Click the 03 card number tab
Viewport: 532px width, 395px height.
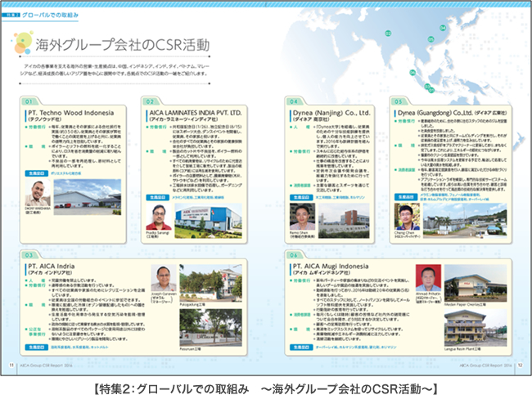(29, 255)
